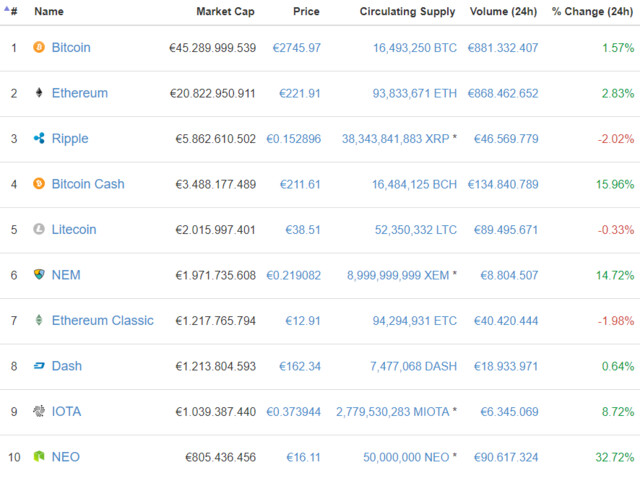
Task: Click supply 16,493,250 BTC
Action: tap(415, 48)
